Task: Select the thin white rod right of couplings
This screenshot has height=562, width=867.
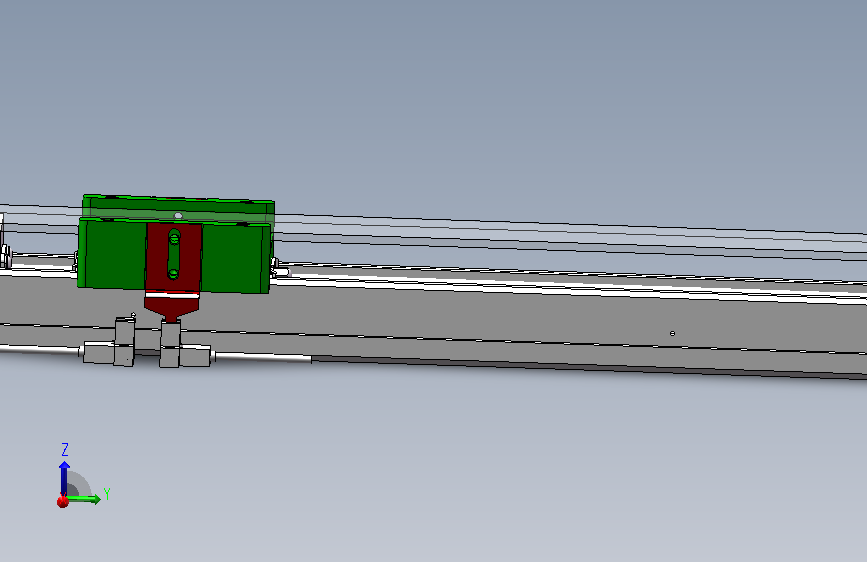Action: pyautogui.click(x=262, y=357)
